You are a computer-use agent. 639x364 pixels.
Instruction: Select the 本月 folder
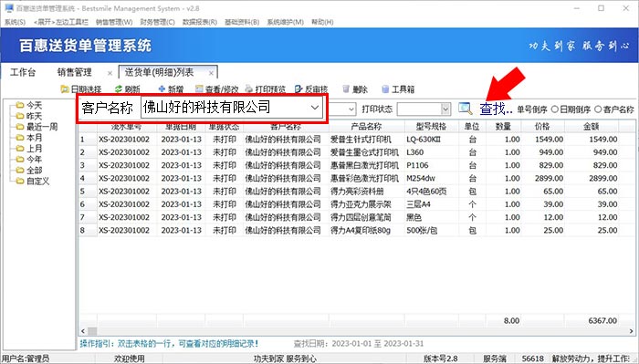click(x=29, y=138)
